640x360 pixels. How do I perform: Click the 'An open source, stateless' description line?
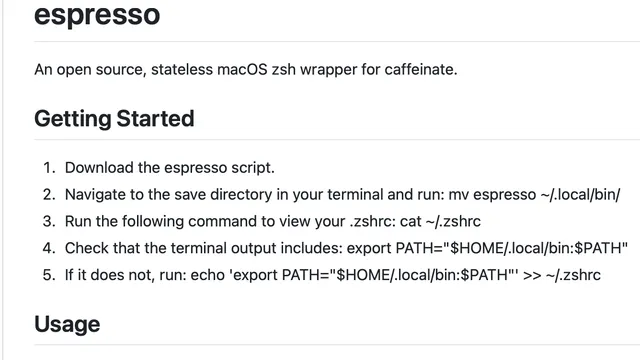[x=246, y=69]
